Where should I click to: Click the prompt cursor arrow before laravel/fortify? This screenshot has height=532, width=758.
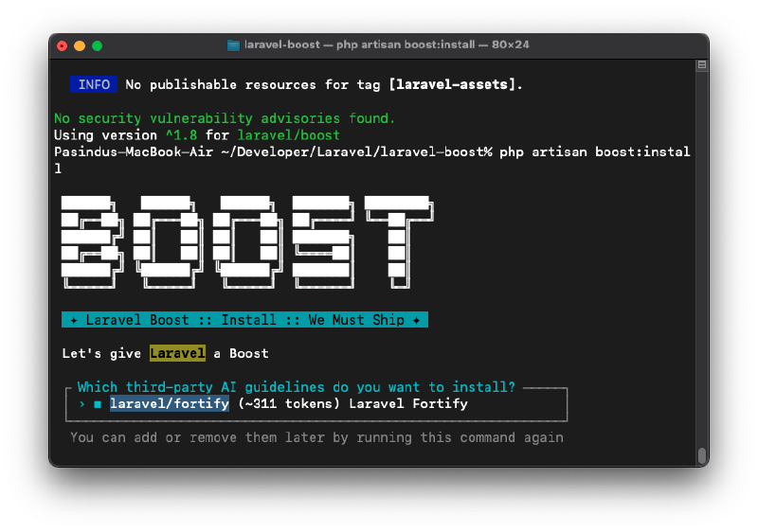[x=82, y=404]
